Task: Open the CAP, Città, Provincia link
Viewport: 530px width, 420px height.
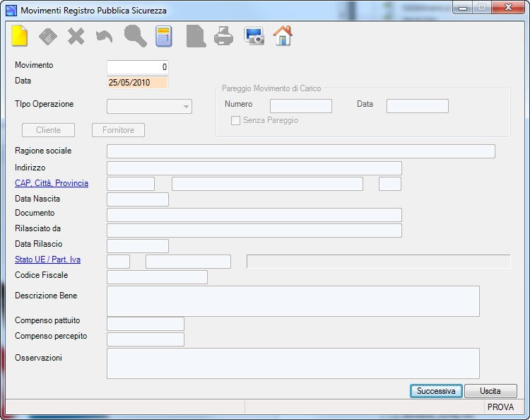Action: (x=52, y=183)
